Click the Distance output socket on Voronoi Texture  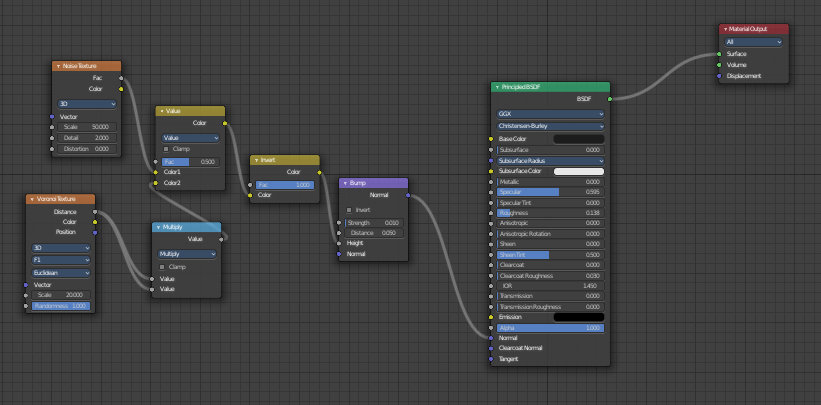coord(95,212)
